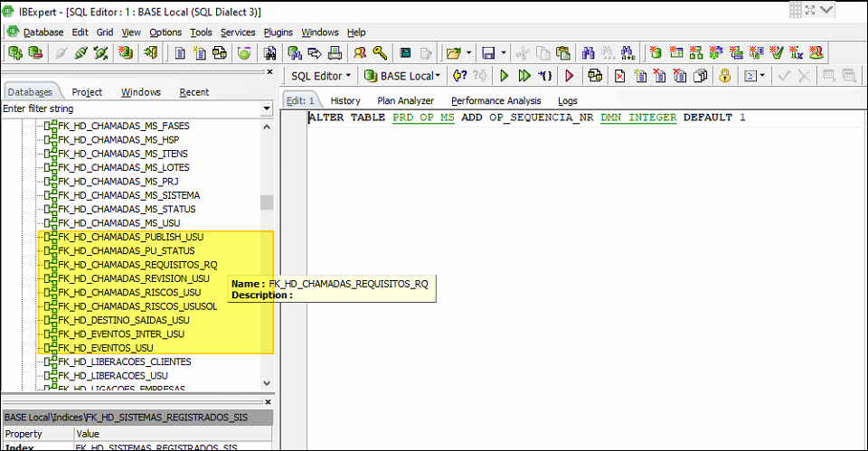Click the Execute Script braces icon
The height and width of the screenshot is (451, 868).
(544, 76)
